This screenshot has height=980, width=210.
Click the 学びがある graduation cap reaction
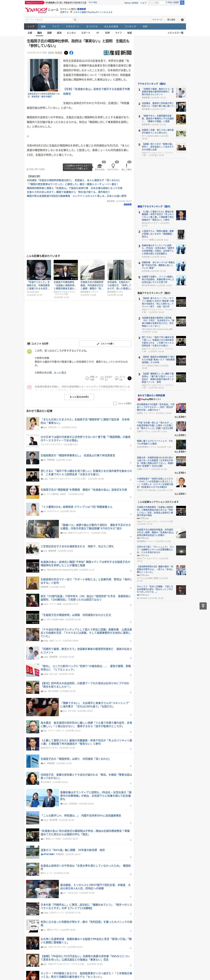tap(100, 166)
